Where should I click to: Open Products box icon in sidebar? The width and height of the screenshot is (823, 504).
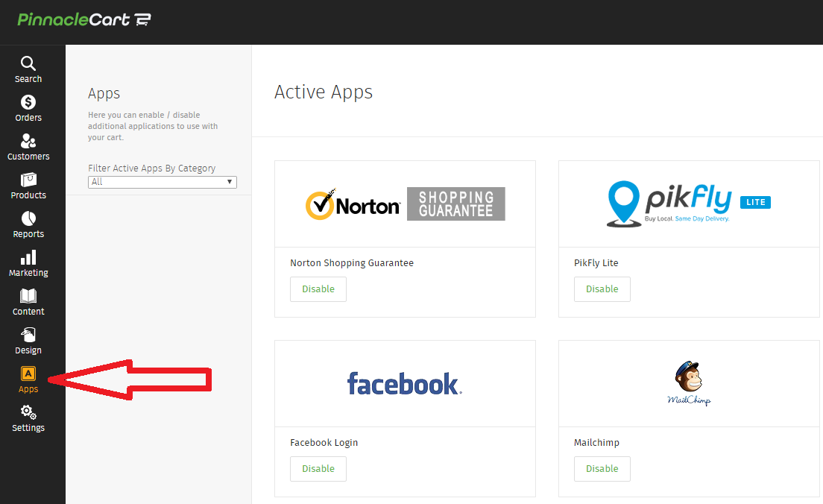tap(28, 180)
